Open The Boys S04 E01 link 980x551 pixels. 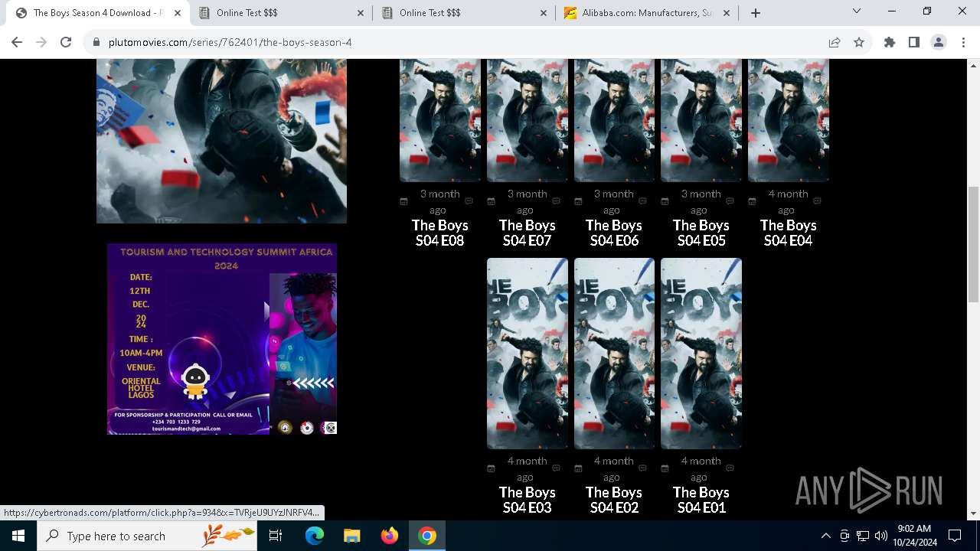pyautogui.click(x=701, y=500)
